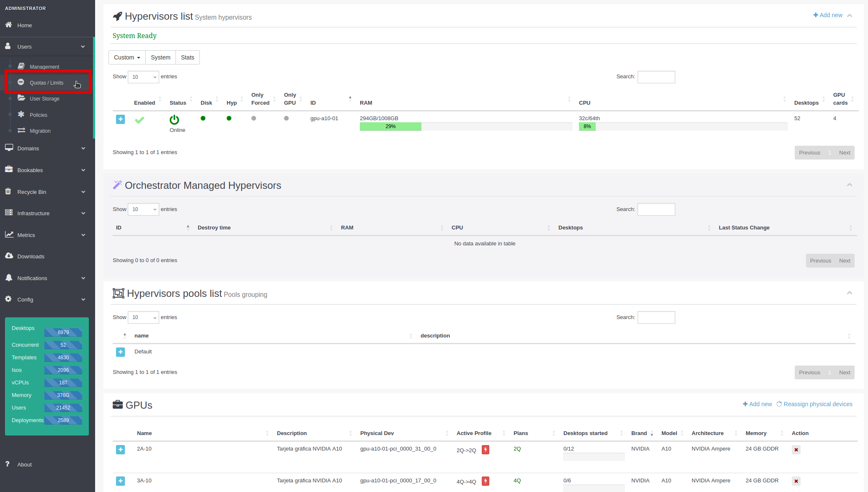The width and height of the screenshot is (868, 492).
Task: Focus the Hypervisors list Search field
Action: [x=656, y=77]
